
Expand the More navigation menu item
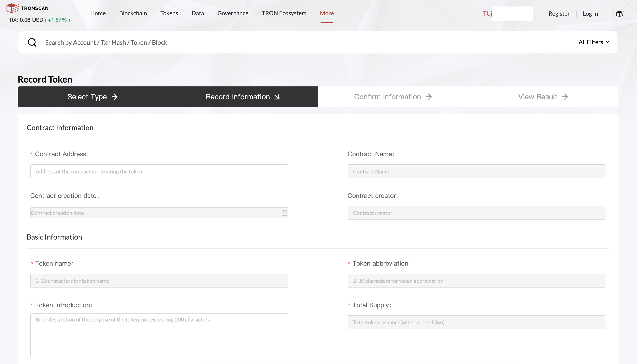[x=327, y=13]
